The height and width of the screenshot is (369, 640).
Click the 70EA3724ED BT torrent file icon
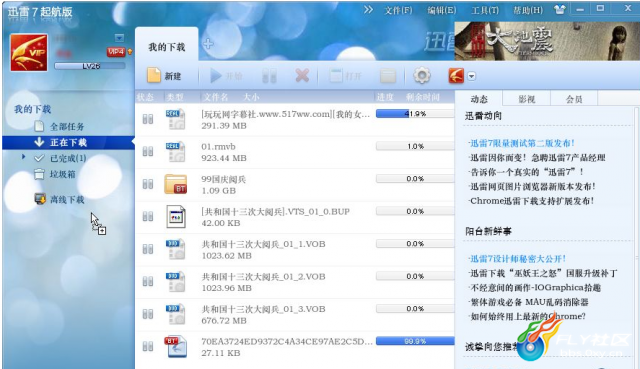pyautogui.click(x=176, y=347)
